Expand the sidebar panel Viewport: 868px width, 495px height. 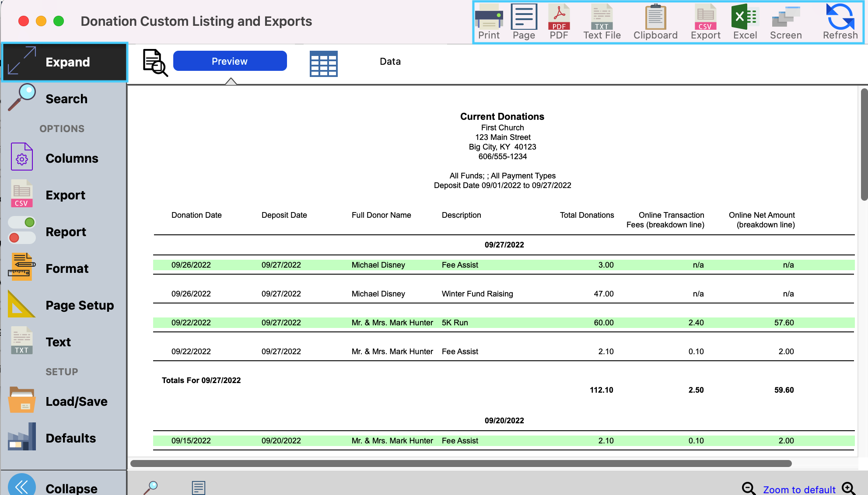pos(65,62)
